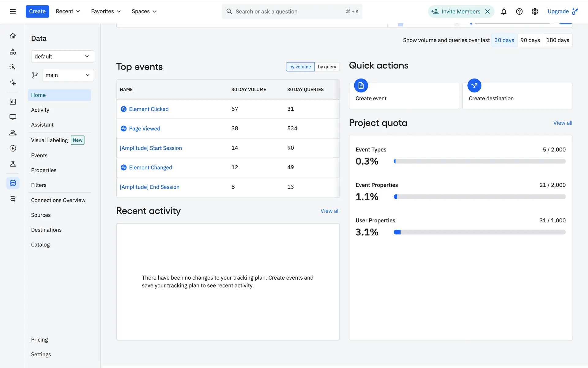Open the experiment flask icon in sidebar
The width and height of the screenshot is (588, 368).
pyautogui.click(x=13, y=164)
